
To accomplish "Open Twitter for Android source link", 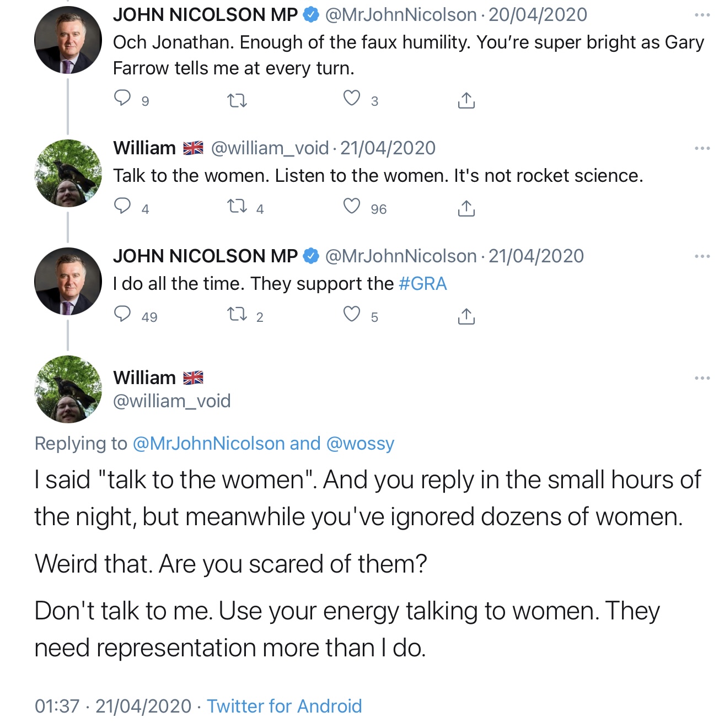I will coord(284,706).
